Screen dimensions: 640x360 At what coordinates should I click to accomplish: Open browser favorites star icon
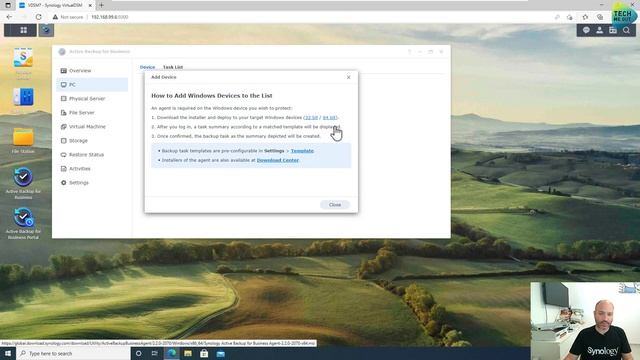[585, 17]
